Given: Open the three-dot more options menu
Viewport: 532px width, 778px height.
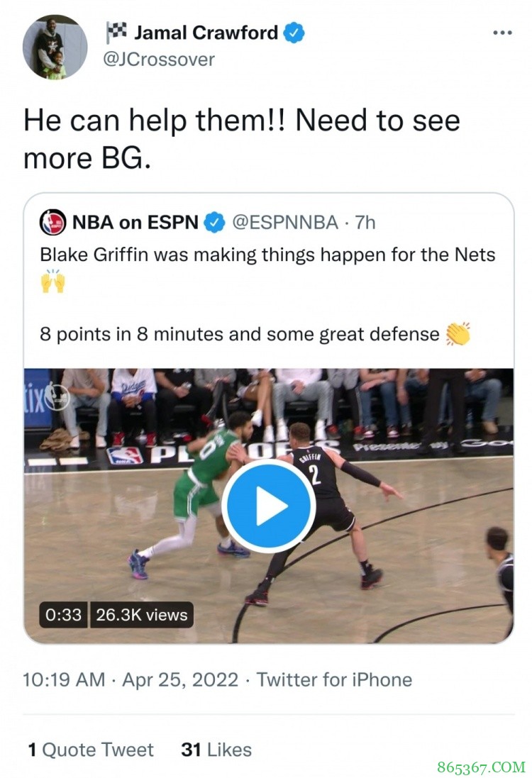Looking at the screenshot, I should pyautogui.click(x=502, y=33).
